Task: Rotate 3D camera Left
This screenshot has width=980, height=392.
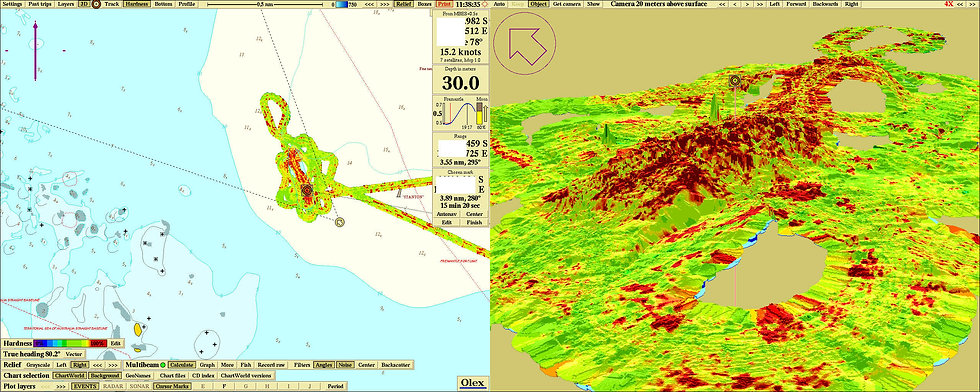Action: click(x=774, y=4)
